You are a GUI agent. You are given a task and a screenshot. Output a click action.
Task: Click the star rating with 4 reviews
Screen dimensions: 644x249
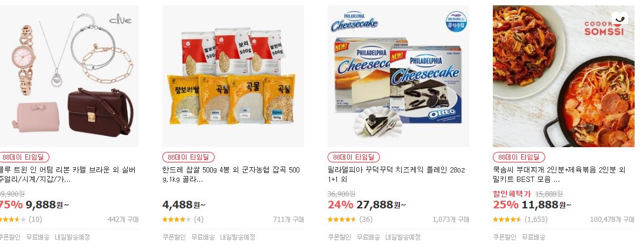[x=183, y=220]
